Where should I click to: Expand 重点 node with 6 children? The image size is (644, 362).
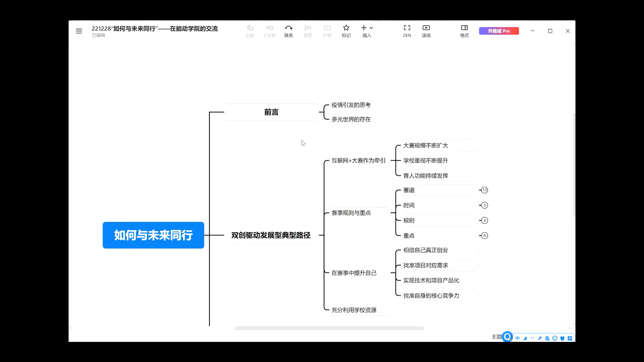pos(484,236)
